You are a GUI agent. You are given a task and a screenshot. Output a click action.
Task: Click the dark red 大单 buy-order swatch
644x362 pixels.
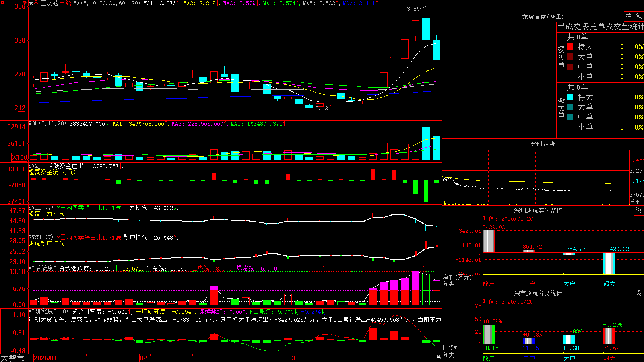tap(570, 57)
